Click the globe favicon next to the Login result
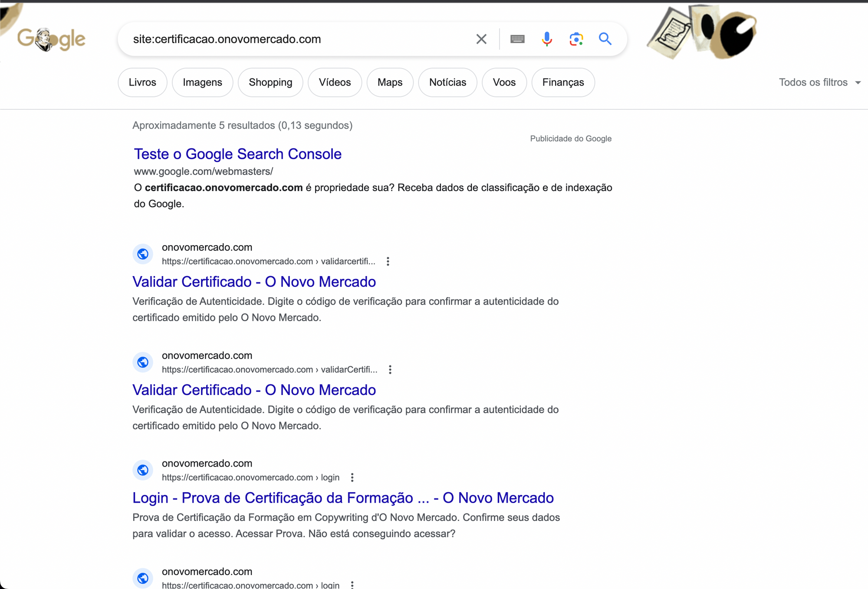This screenshot has width=868, height=589. [x=143, y=470]
